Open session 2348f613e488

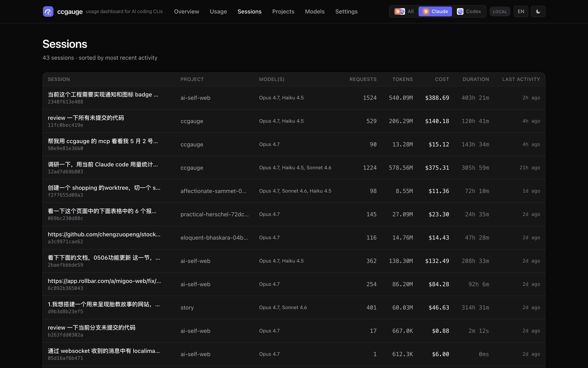(x=294, y=98)
